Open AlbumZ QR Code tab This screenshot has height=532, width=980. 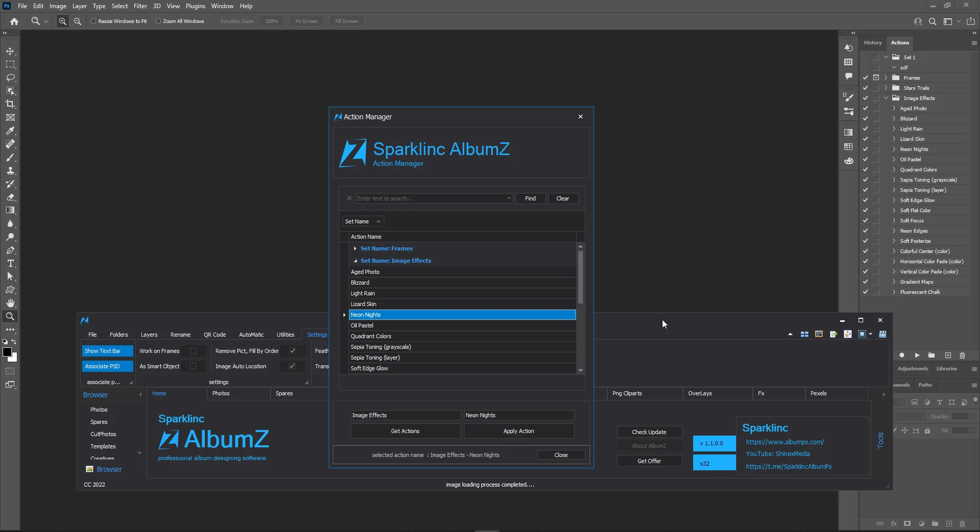(x=215, y=335)
